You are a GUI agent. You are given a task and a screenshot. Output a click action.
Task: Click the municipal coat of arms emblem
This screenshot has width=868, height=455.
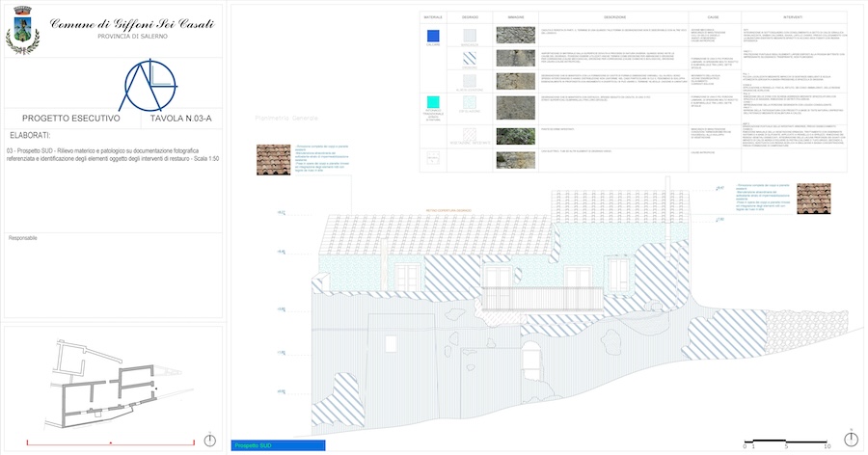coord(22,31)
